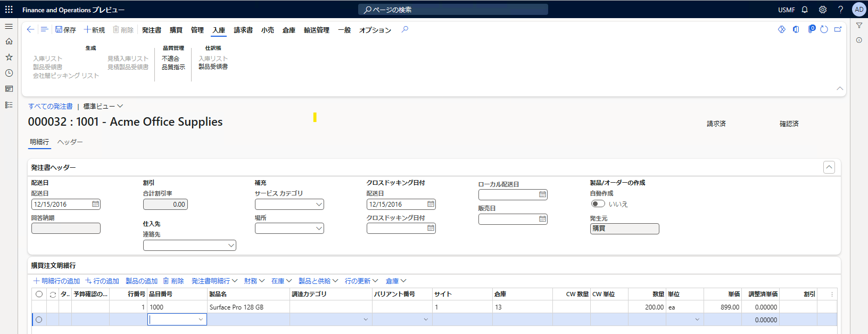868x334 pixels.
Task: Click the refresh page icon
Action: [824, 29]
